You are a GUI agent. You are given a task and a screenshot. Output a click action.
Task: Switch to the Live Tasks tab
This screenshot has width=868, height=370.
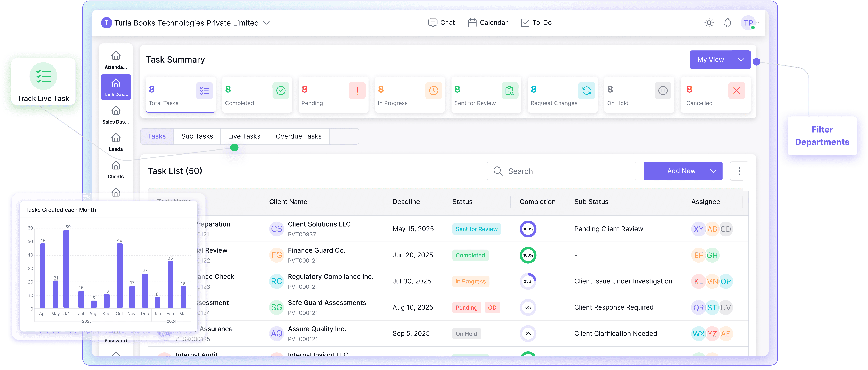coord(244,136)
